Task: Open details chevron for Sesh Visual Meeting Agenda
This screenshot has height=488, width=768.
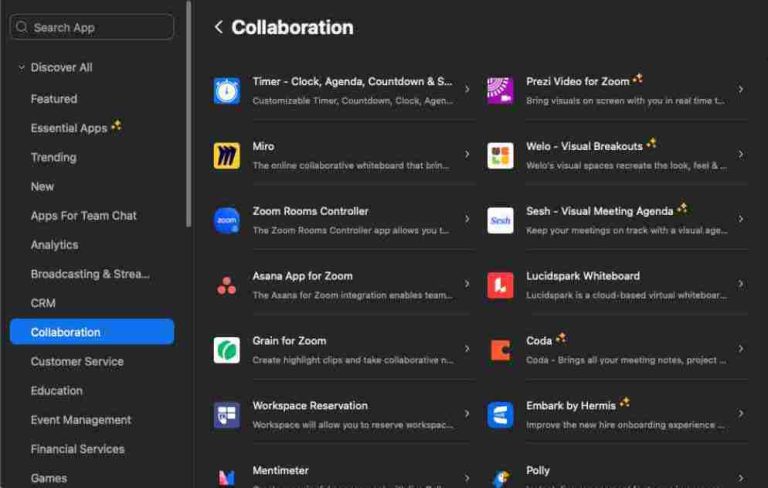Action: tap(740, 219)
